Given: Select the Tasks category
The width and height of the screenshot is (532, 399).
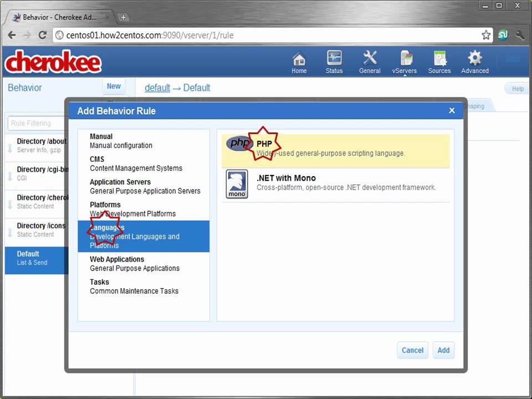Looking at the screenshot, I should pyautogui.click(x=144, y=287).
